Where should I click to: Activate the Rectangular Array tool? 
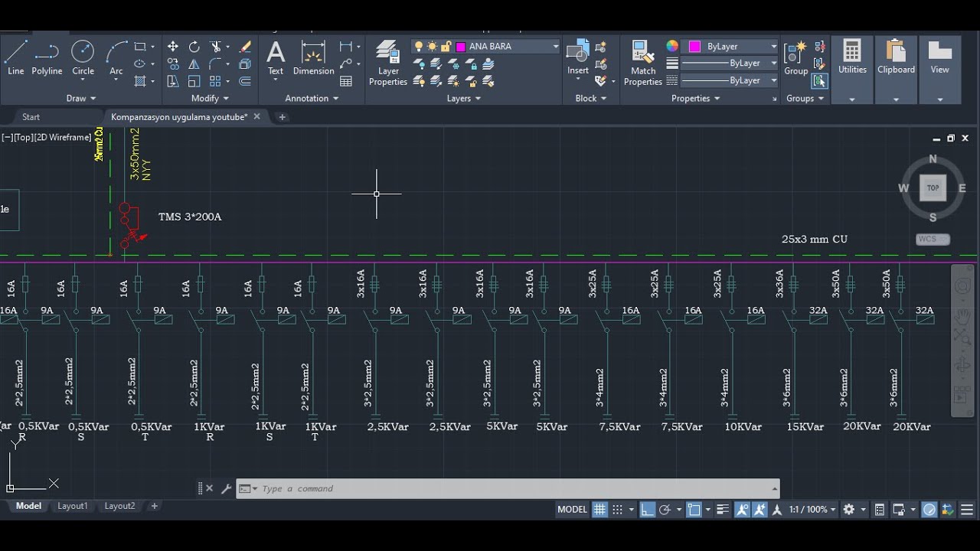pyautogui.click(x=216, y=81)
